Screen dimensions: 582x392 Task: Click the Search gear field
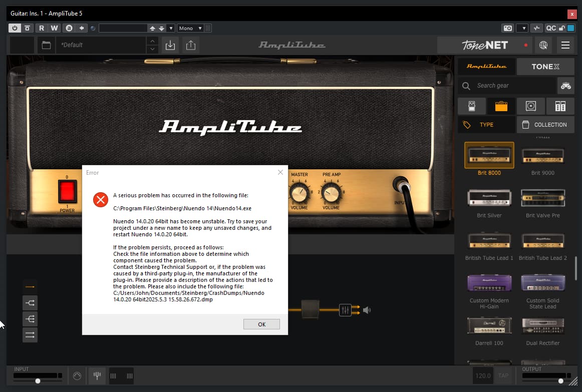(x=507, y=86)
